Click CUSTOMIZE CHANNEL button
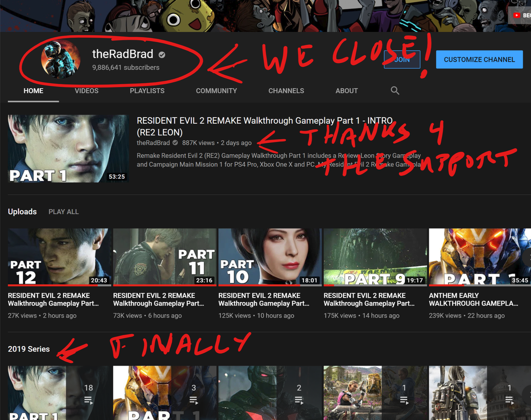 tap(479, 59)
